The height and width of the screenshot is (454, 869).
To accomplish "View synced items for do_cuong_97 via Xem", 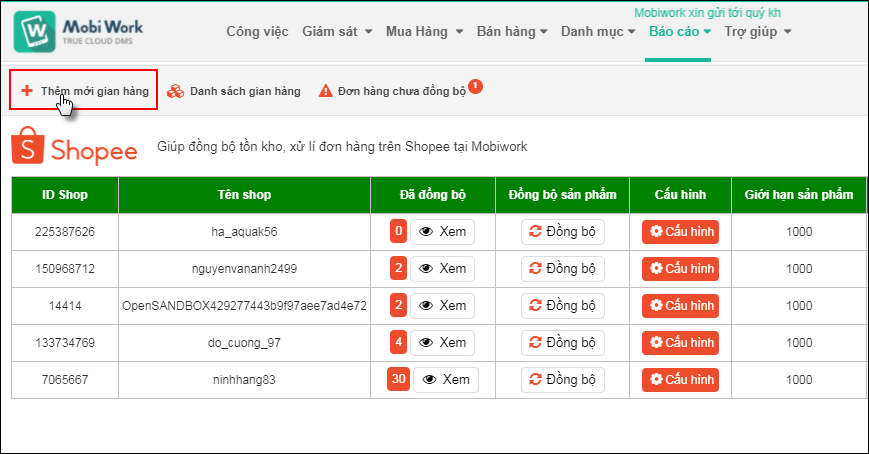I will tap(442, 343).
